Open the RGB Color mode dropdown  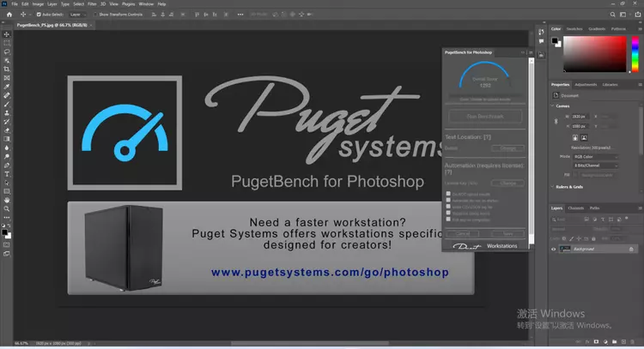coord(595,156)
